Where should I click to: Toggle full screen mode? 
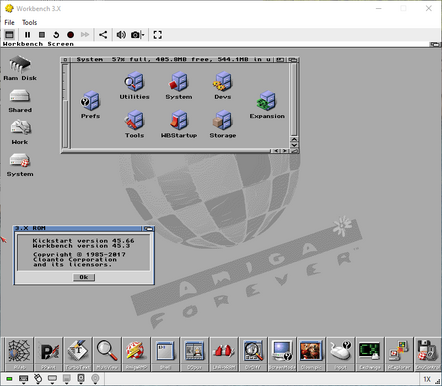pyautogui.click(x=157, y=35)
